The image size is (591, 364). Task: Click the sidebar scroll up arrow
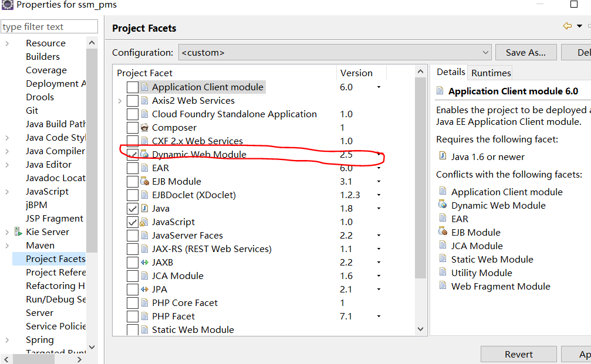click(x=92, y=43)
